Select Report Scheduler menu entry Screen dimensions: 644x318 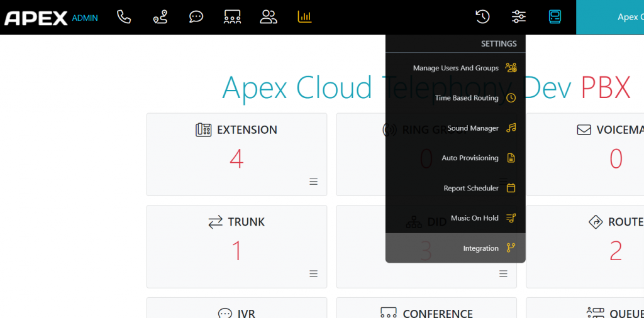click(455, 188)
